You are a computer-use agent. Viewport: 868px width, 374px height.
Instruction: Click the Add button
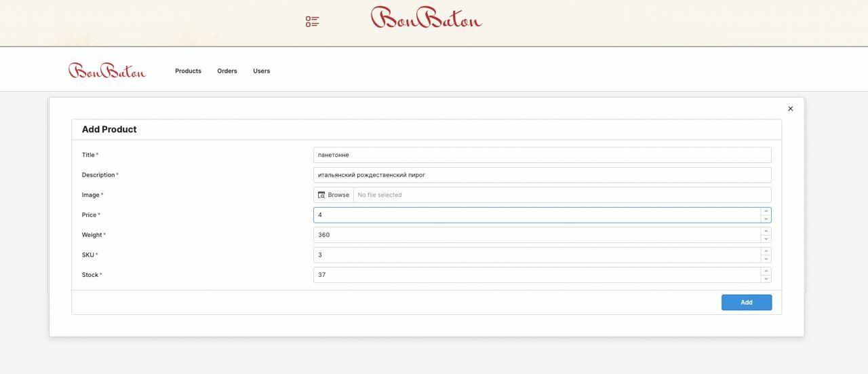(x=747, y=303)
